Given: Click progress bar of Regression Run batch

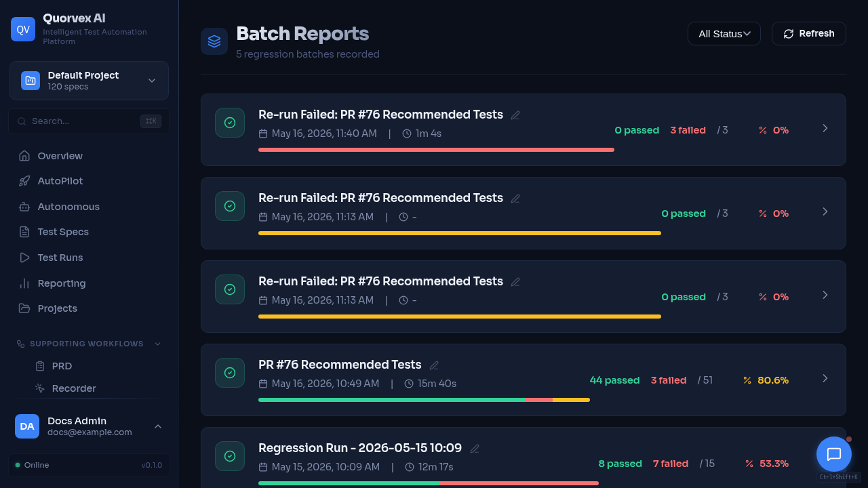Looking at the screenshot, I should (x=429, y=483).
